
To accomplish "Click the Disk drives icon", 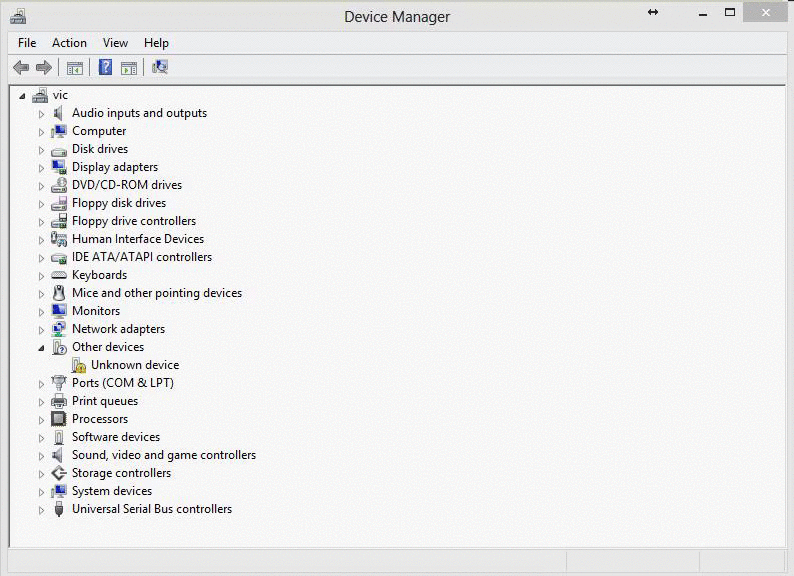I will [59, 150].
